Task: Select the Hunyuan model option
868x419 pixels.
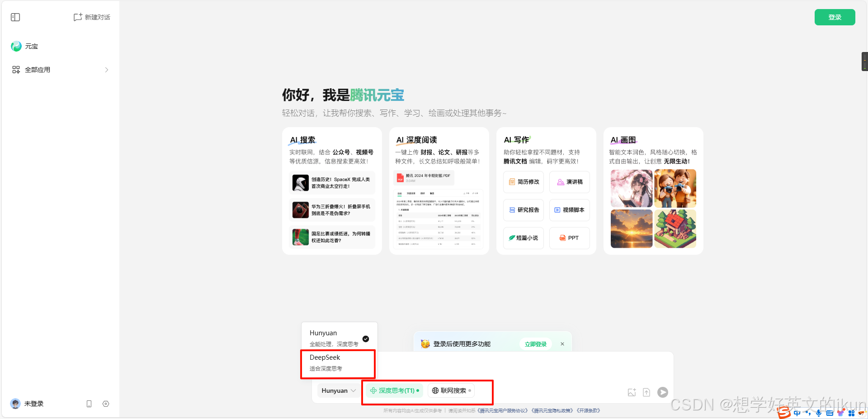Action: click(339, 338)
